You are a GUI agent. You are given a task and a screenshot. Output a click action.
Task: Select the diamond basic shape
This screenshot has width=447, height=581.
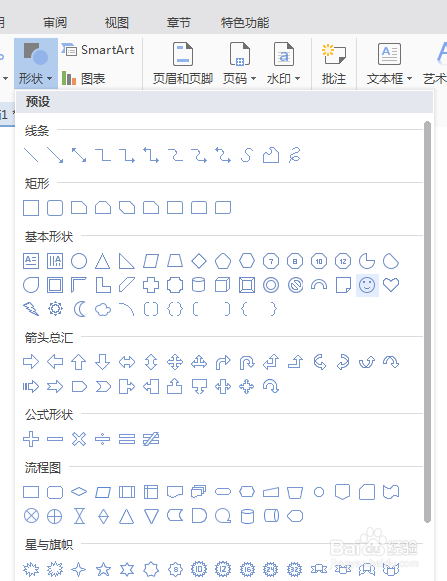tap(199, 261)
